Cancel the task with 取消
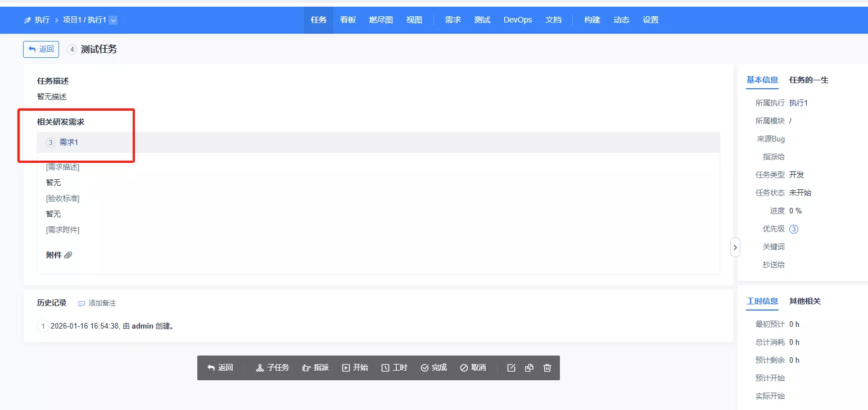This screenshot has width=868, height=410. tap(473, 368)
